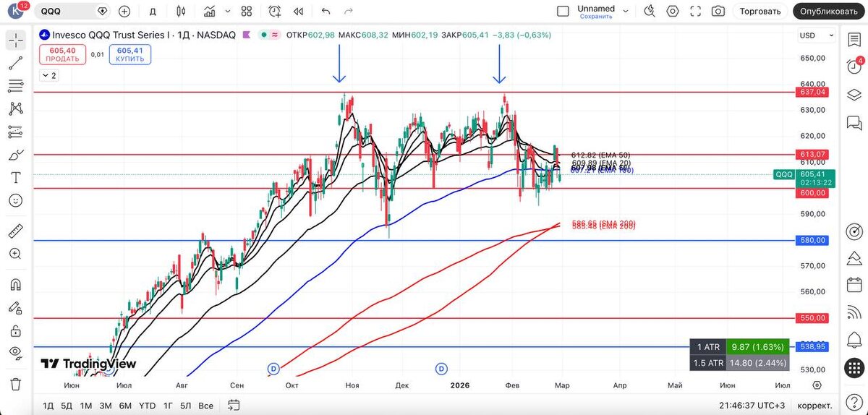This screenshot has height=415, width=868.
Task: Take a chart snapshot with camera icon
Action: (x=718, y=12)
